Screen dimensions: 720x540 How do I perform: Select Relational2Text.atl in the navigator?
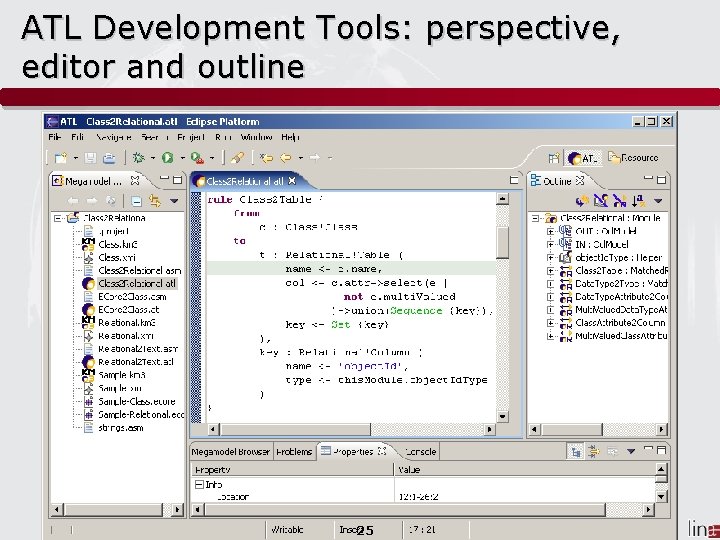click(x=136, y=362)
